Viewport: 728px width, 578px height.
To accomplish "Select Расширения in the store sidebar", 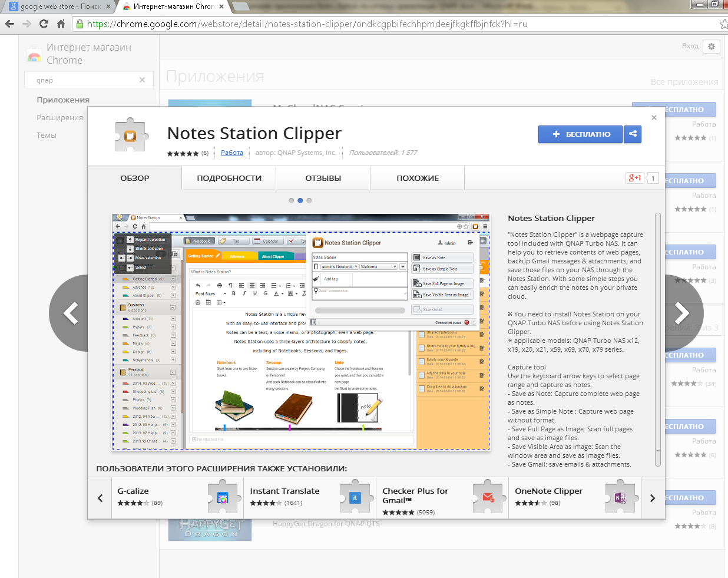I will pyautogui.click(x=59, y=117).
